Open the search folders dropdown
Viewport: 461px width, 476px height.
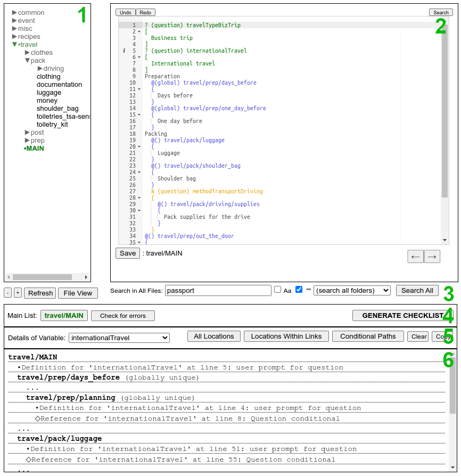click(352, 291)
